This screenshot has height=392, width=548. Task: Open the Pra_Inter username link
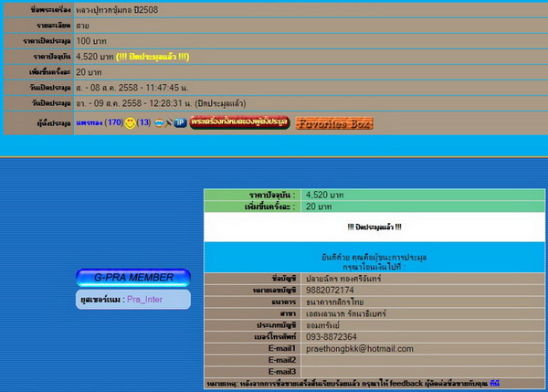pyautogui.click(x=146, y=299)
